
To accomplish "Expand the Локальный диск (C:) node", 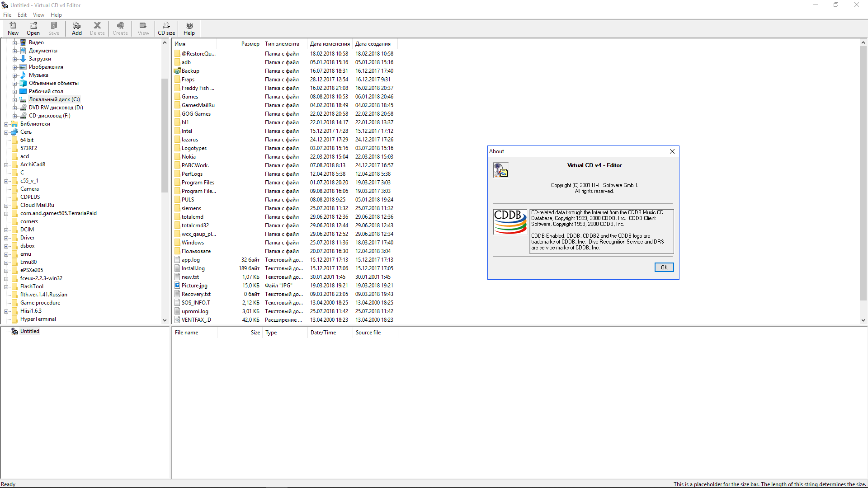I will [x=14, y=100].
